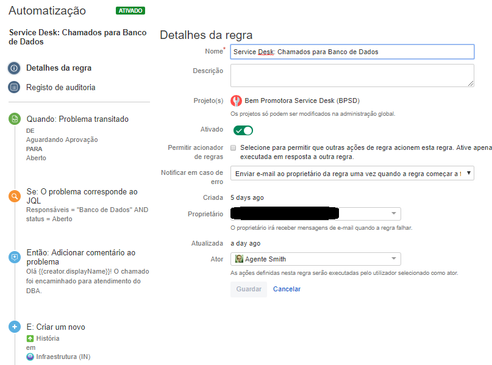Click the Aguardando Aprovação status text

[x=62, y=140]
